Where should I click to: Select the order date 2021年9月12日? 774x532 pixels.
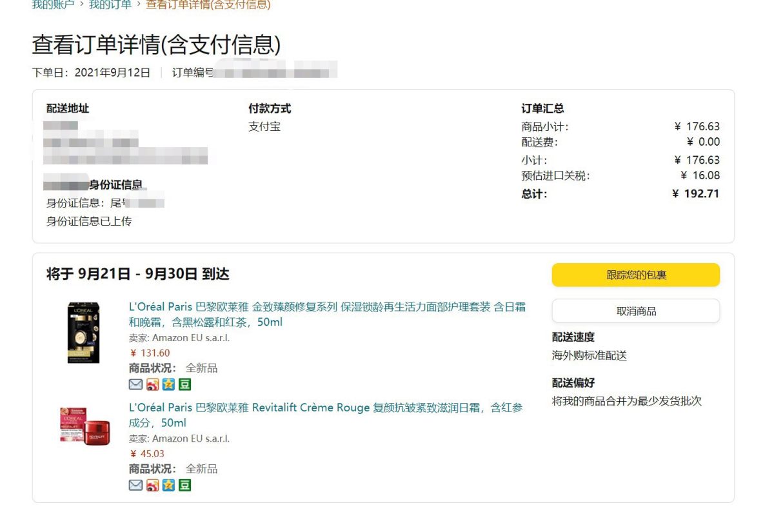tap(112, 72)
